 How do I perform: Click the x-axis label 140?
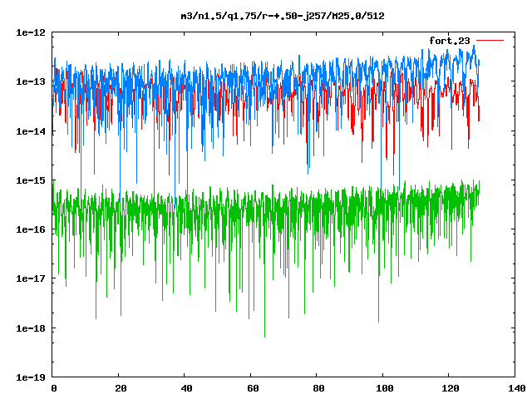click(517, 388)
